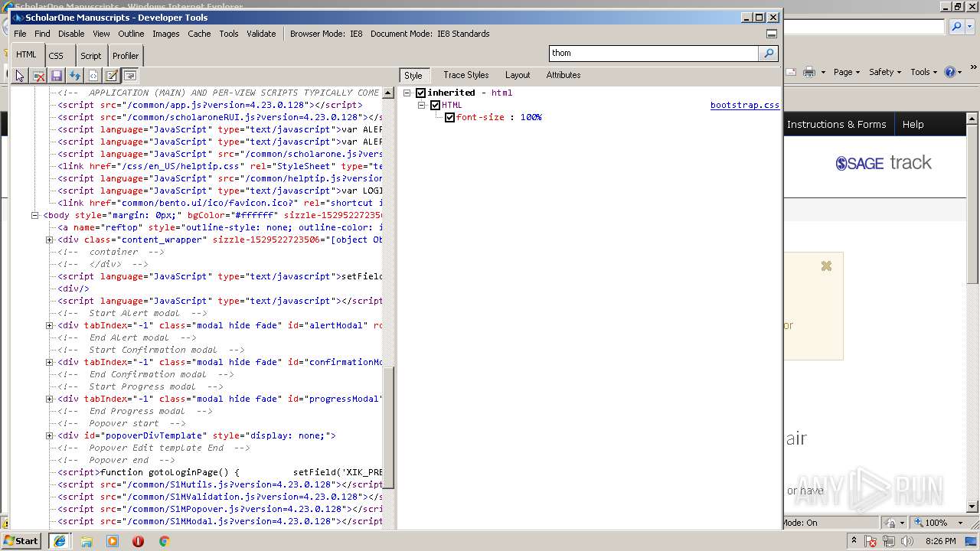Click the IE search box field
980x551 pixels.
(x=864, y=27)
